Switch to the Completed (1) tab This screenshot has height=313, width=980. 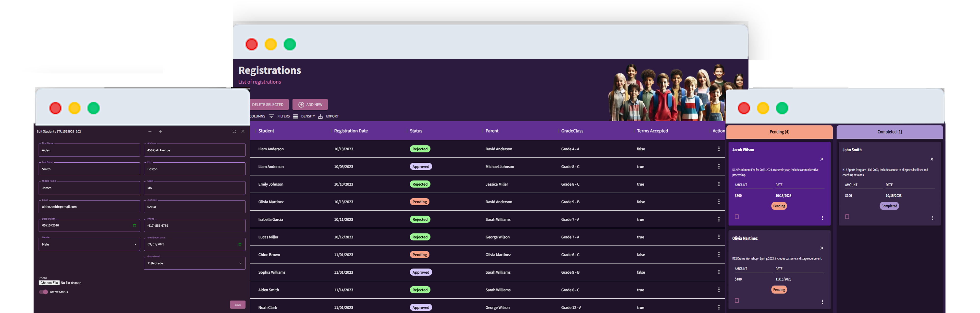click(x=889, y=132)
